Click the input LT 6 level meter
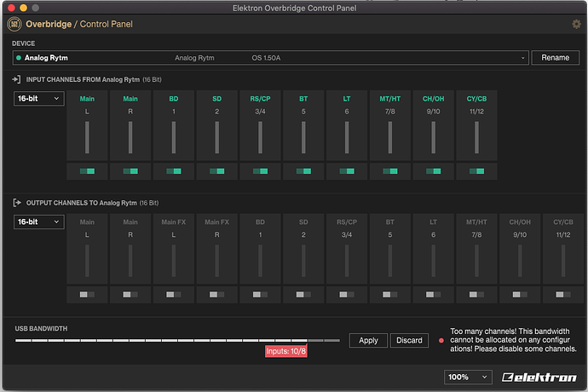Viewport: 588px width, 392px height. point(347,137)
